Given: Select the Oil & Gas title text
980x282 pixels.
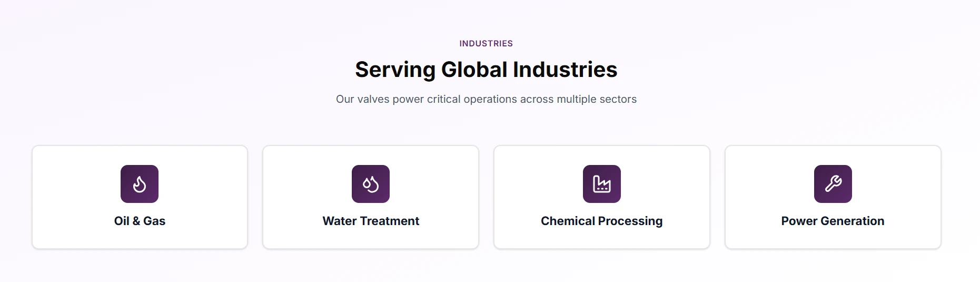Looking at the screenshot, I should tap(140, 221).
